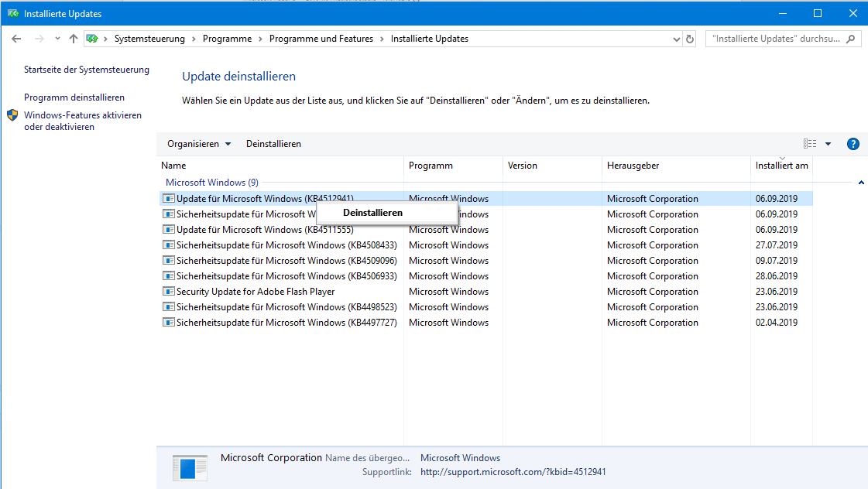The width and height of the screenshot is (868, 489).
Task: Click the Control Panel icon in address bar
Action: pos(92,39)
